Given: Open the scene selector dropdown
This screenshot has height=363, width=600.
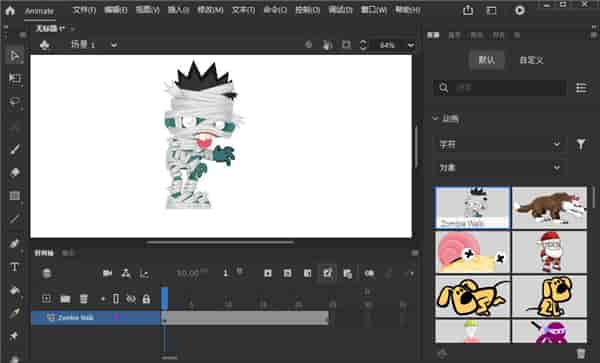Looking at the screenshot, I should (114, 45).
